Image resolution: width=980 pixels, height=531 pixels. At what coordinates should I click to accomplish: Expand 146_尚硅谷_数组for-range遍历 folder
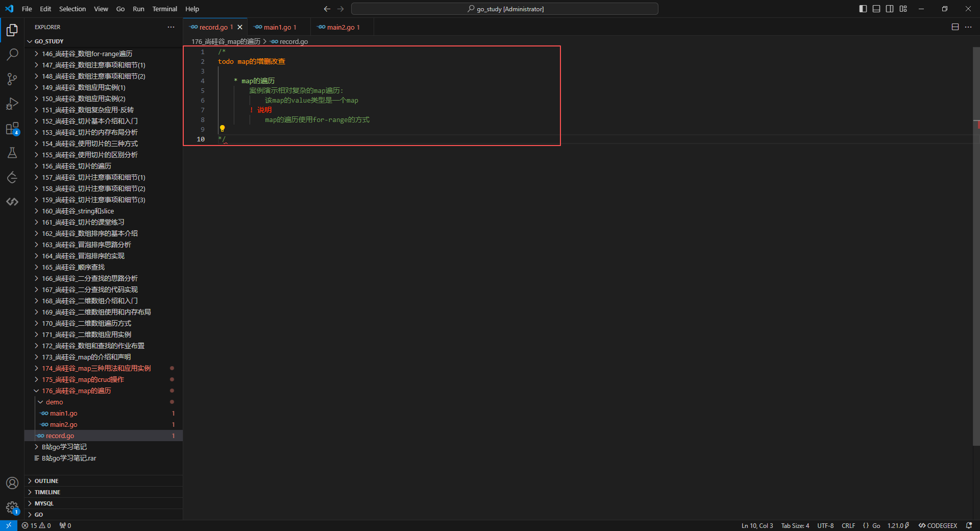coord(104,54)
